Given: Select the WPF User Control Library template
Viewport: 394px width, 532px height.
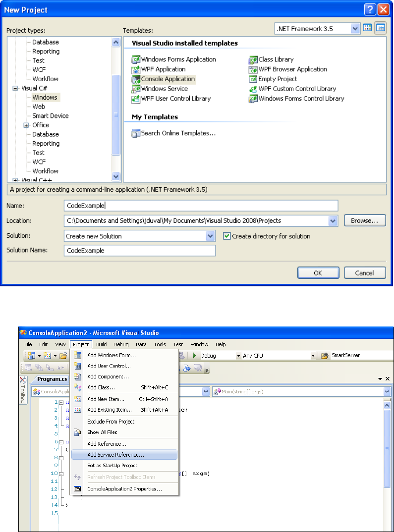Looking at the screenshot, I should (171, 99).
